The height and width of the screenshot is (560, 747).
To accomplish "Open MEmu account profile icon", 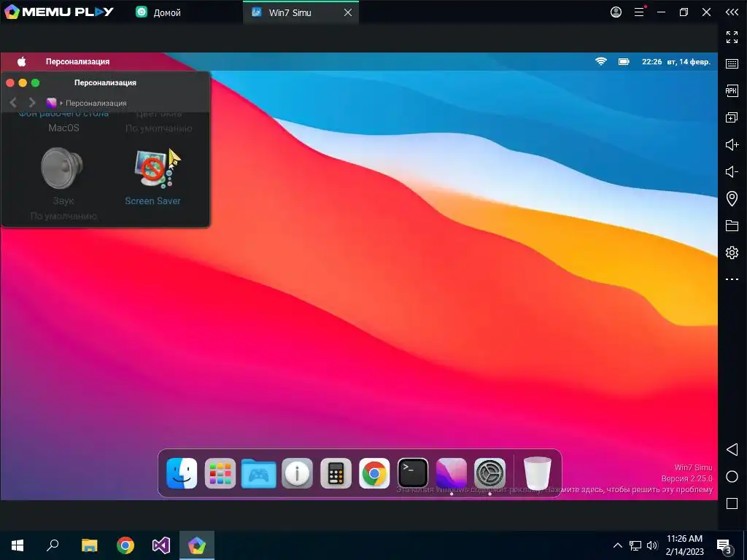I will 616,12.
